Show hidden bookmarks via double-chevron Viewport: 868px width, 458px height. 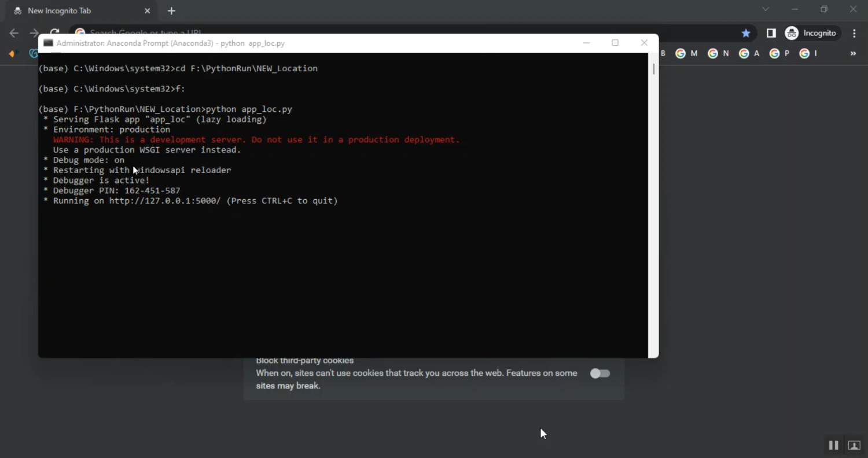point(853,53)
